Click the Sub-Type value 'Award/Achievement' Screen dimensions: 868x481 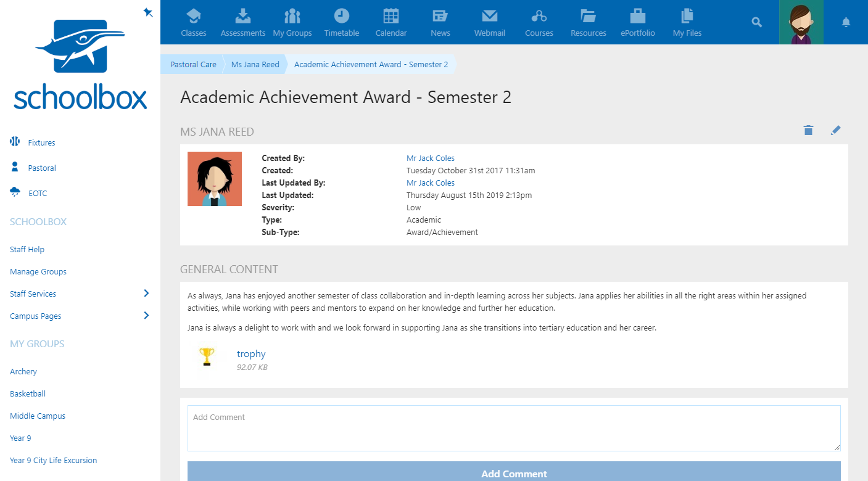click(x=442, y=232)
